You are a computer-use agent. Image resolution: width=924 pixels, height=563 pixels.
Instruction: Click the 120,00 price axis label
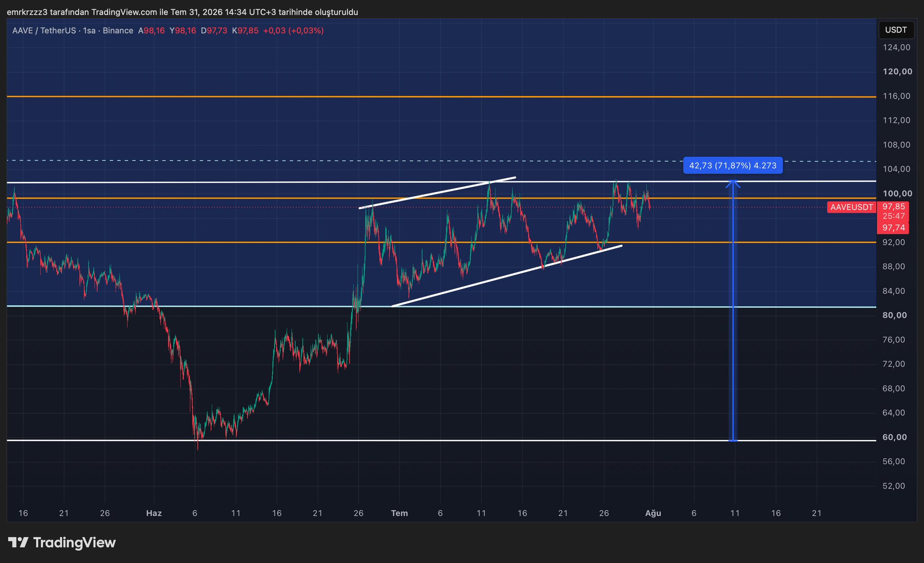coord(897,72)
